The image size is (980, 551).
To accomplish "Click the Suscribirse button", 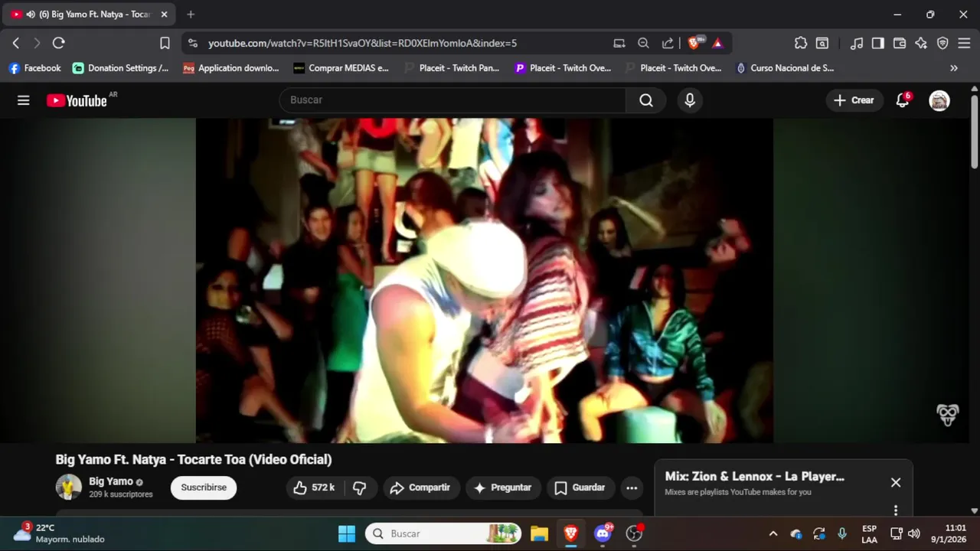I will click(x=204, y=487).
